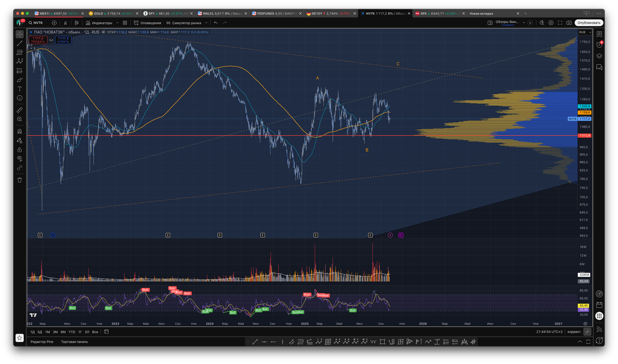Expand the Индикаторы dropdown arrow
The height and width of the screenshot is (364, 618).
[117, 23]
